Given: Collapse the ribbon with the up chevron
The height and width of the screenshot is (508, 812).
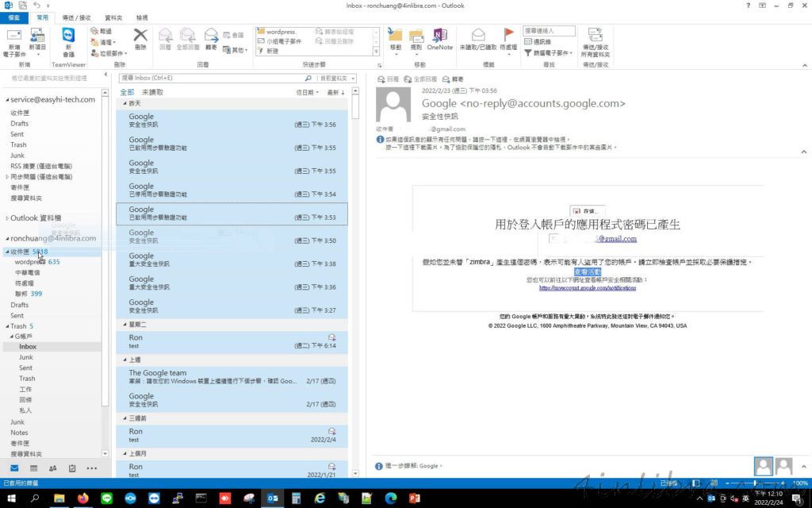Looking at the screenshot, I should click(804, 65).
